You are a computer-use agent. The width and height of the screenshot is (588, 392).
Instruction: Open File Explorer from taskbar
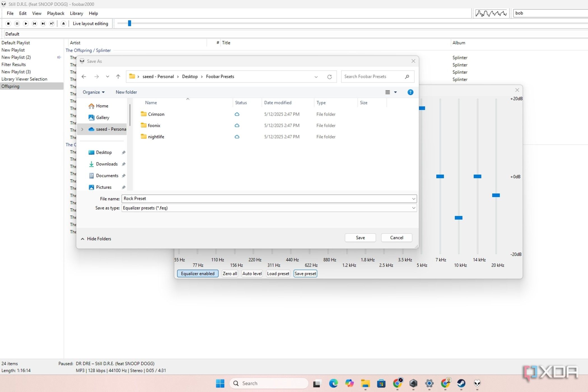pyautogui.click(x=365, y=383)
